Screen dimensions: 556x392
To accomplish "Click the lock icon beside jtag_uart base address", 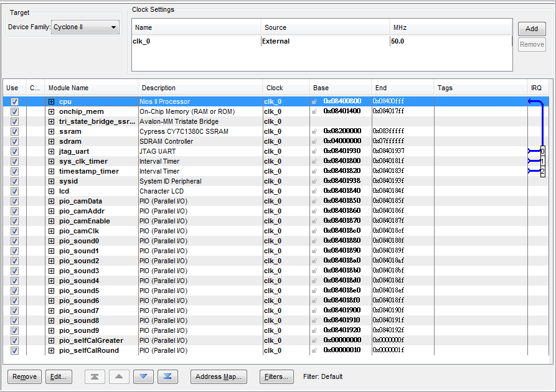I will pyautogui.click(x=314, y=151).
